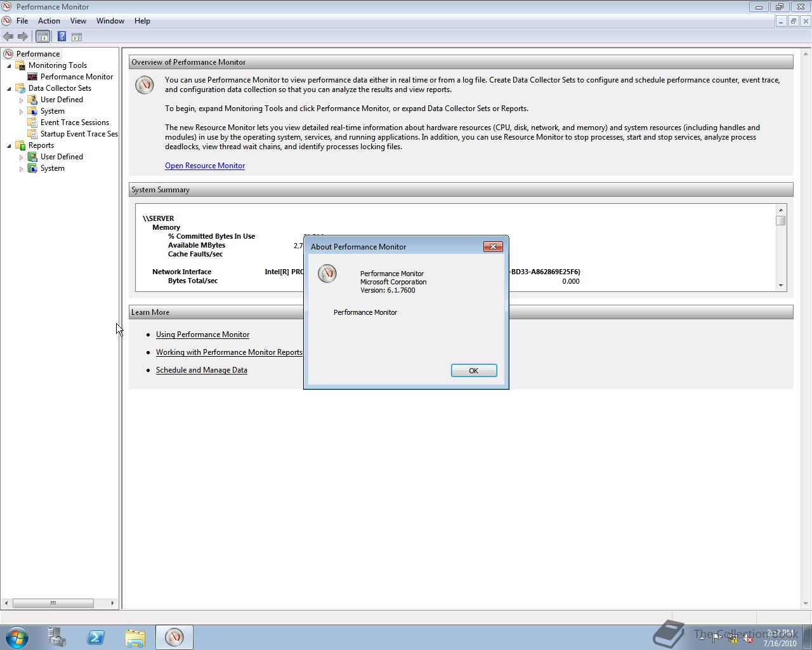Select Startup Event Trace Sessions item
Screen dimensions: 812x650
point(79,134)
